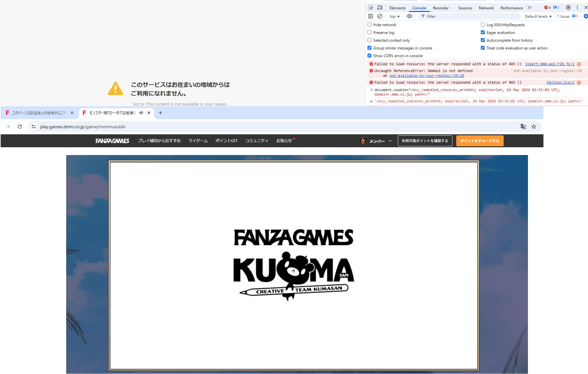The image size is (588, 374).
Task: Open the top JavaScript context dropdown
Action: (395, 16)
